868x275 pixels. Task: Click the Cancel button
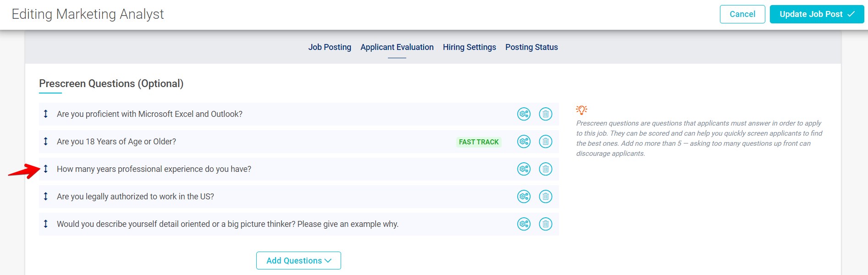pos(742,14)
